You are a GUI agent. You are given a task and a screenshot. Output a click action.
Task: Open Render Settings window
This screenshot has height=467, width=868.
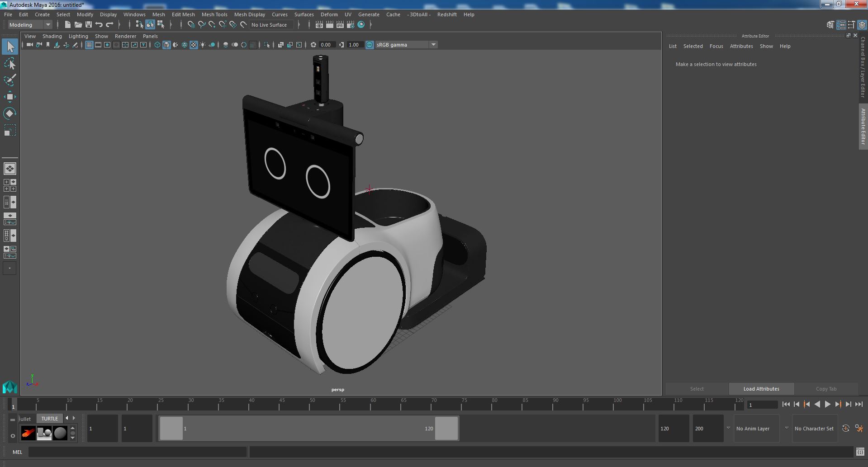click(350, 25)
